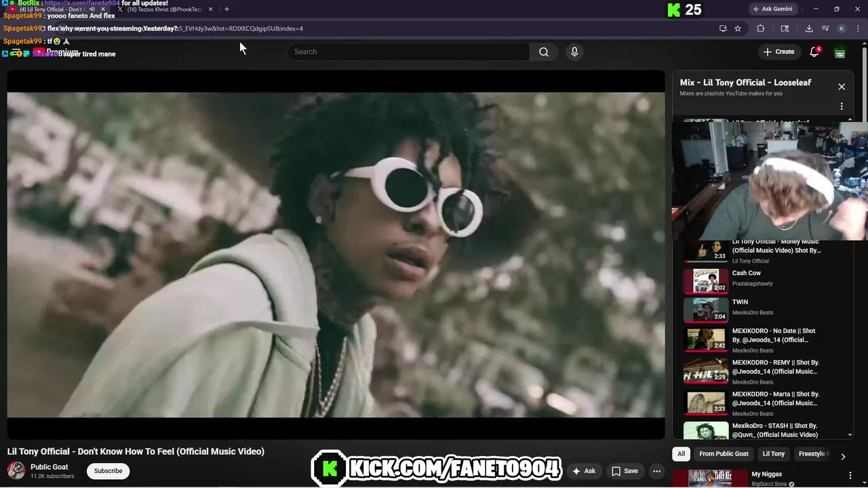Close the Lil Tony Official browser tab
868x488 pixels.
click(103, 9)
